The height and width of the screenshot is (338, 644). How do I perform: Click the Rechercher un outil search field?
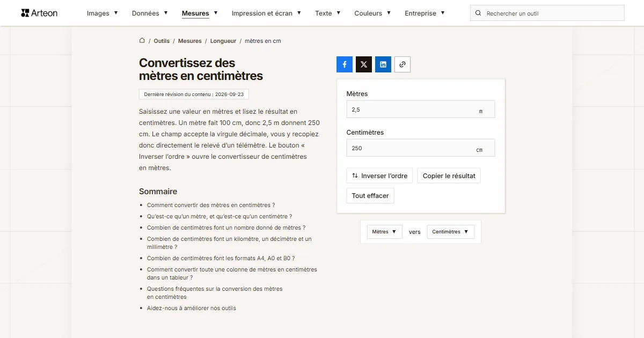point(547,13)
